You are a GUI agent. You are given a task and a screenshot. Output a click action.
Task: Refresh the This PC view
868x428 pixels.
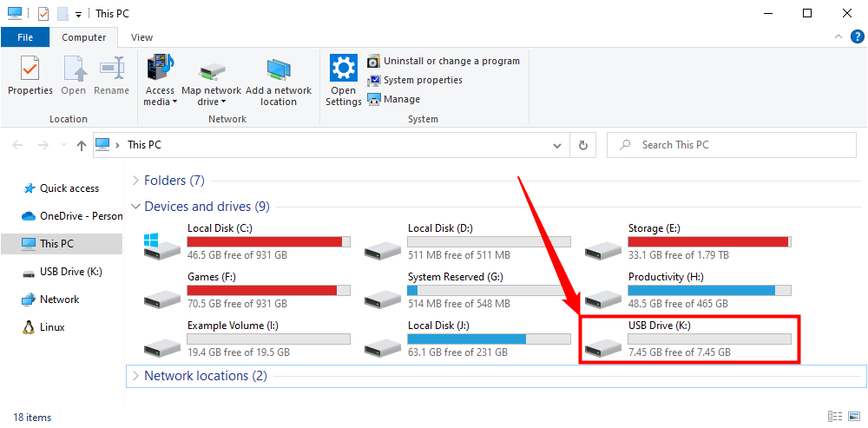pyautogui.click(x=583, y=145)
